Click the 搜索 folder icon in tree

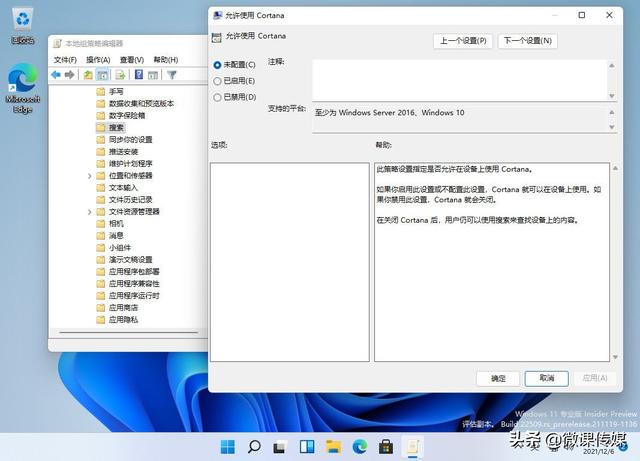click(x=101, y=128)
